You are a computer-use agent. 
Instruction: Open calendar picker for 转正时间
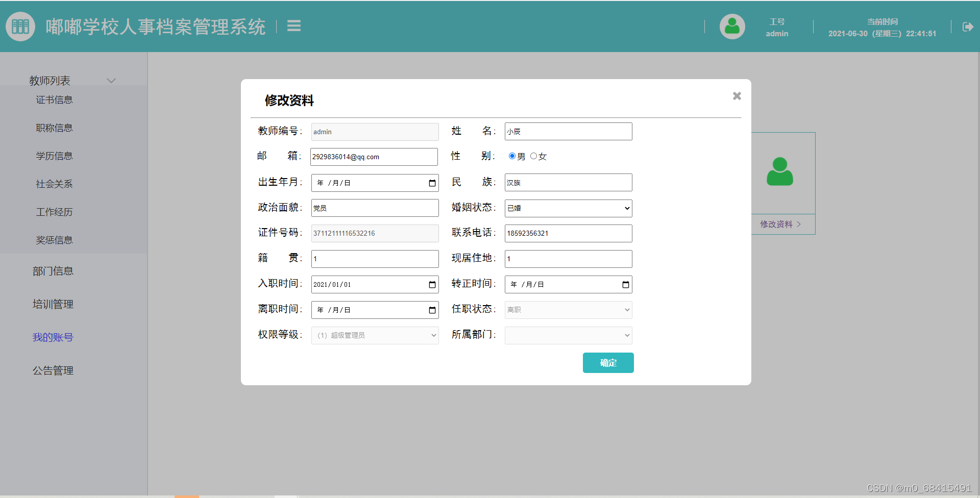pyautogui.click(x=626, y=284)
